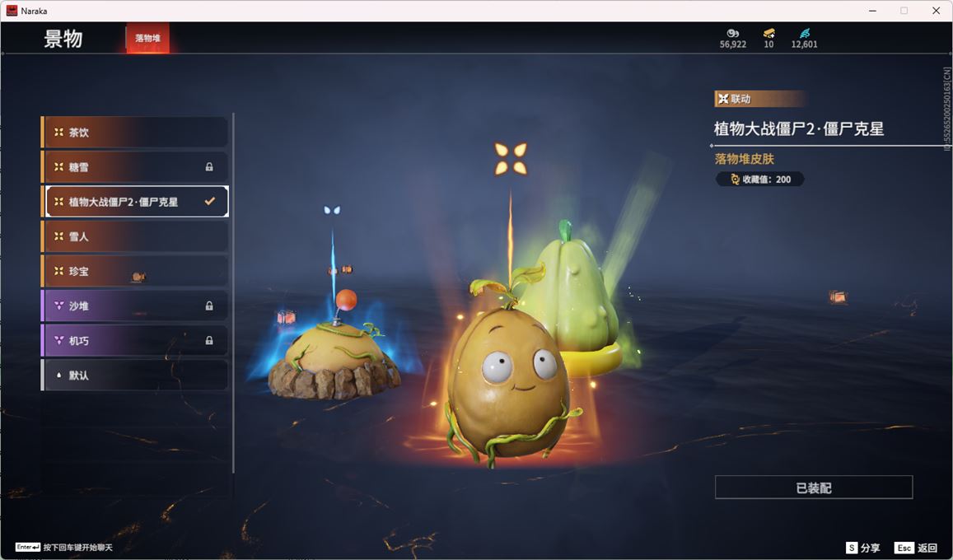953x560 pixels.
Task: Click the 景物 page title
Action: [x=63, y=38]
